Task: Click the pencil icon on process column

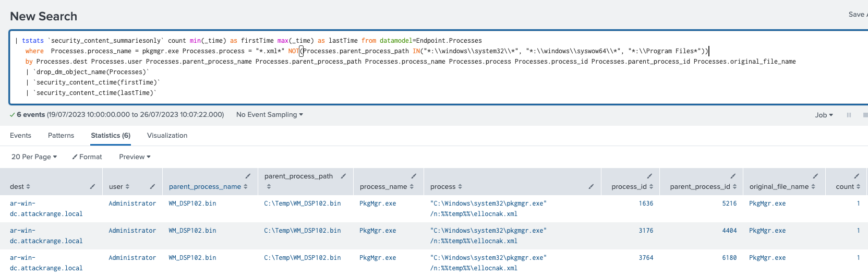Action: [x=591, y=186]
